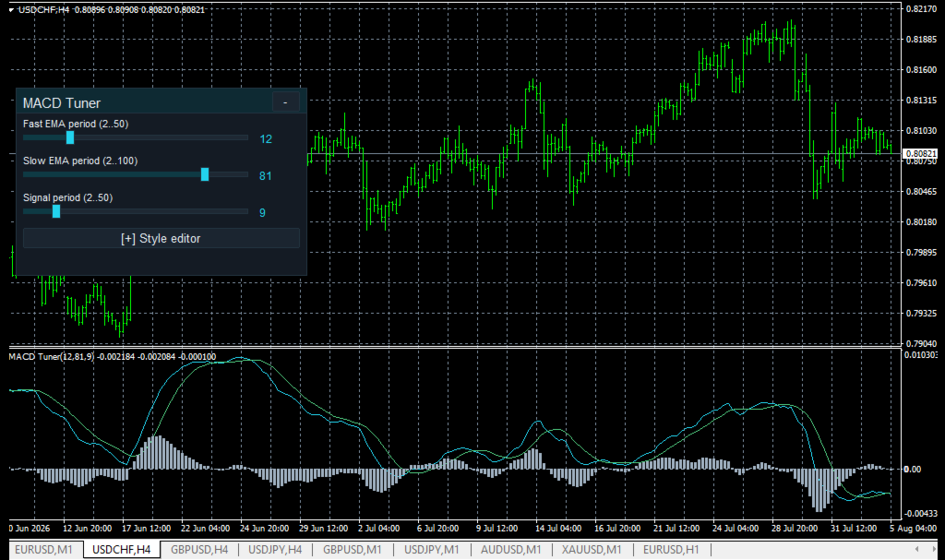The height and width of the screenshot is (560, 945).
Task: Click the 14 Jul 04:00 time axis label
Action: [x=558, y=528]
